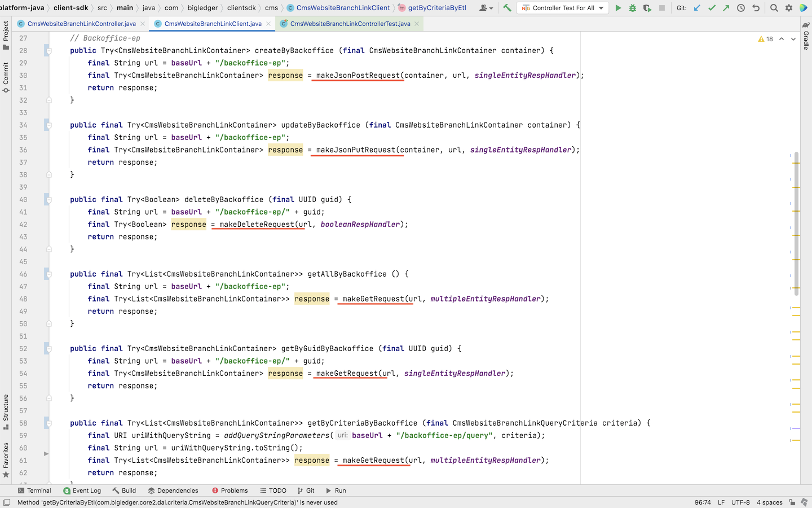Start debugging with the bug icon

[x=633, y=8]
